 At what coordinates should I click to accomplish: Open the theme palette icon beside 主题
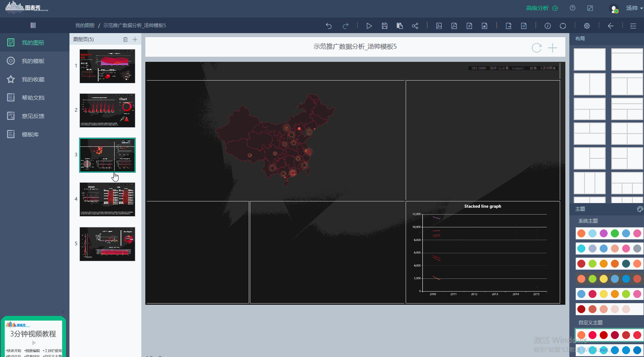click(x=640, y=209)
